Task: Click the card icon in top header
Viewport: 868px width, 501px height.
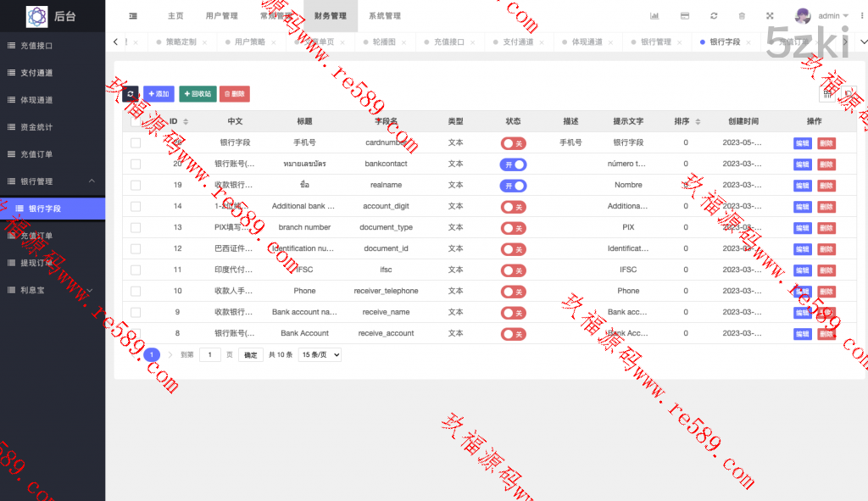Action: coord(684,16)
